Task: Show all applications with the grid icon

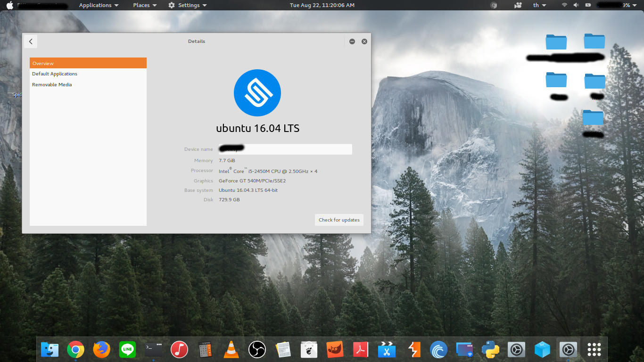Action: pyautogui.click(x=594, y=350)
